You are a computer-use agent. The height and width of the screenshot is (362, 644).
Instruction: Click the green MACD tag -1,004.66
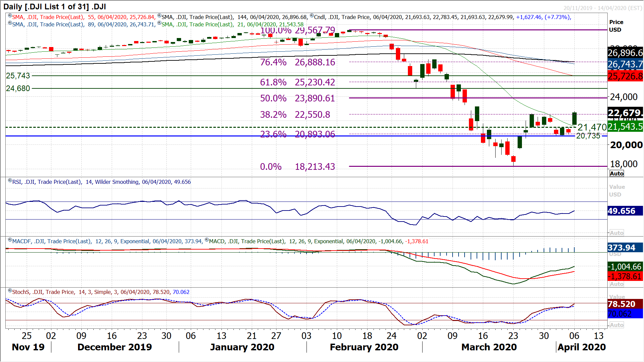625,267
